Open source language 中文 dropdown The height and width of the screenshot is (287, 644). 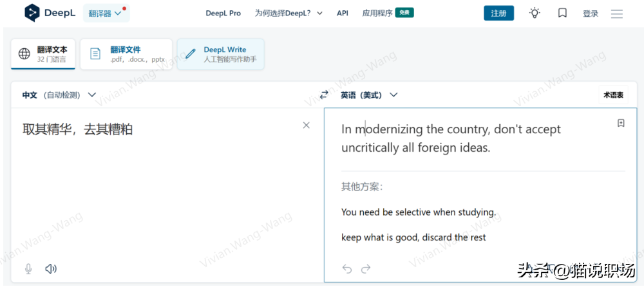click(59, 95)
